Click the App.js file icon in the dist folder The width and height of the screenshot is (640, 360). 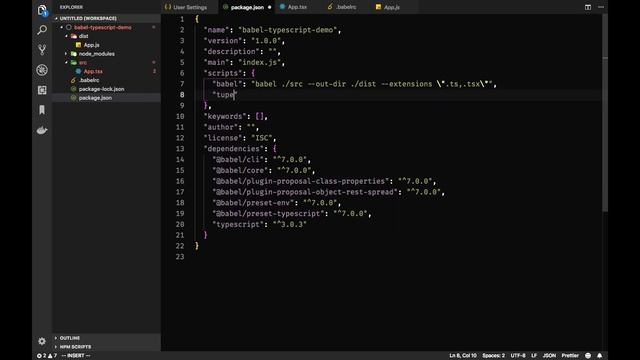pos(78,45)
